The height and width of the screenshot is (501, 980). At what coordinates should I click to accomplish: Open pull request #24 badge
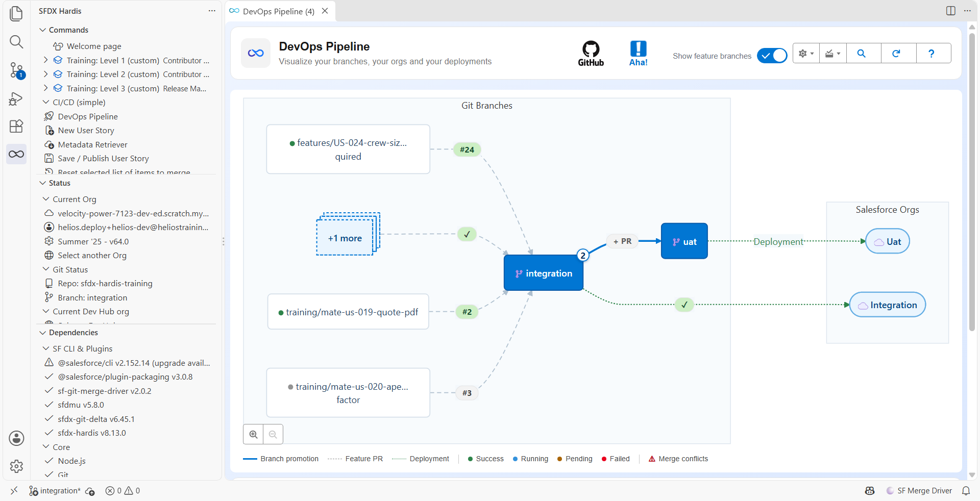(x=467, y=149)
